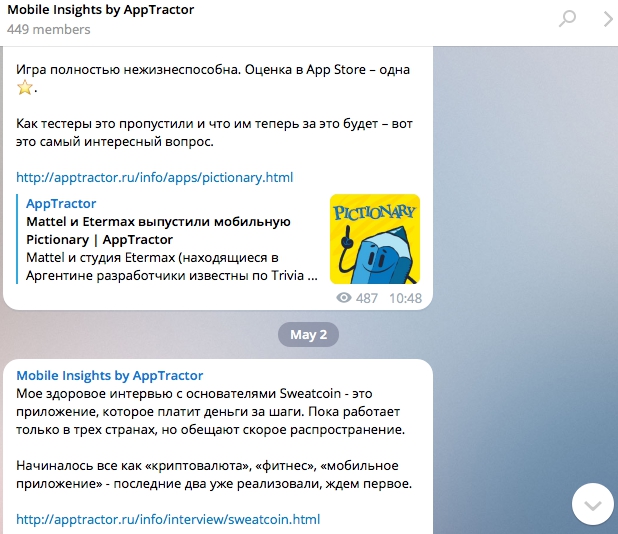This screenshot has height=534, width=618.
Task: Open channel info with the right chevron
Action: [608, 19]
